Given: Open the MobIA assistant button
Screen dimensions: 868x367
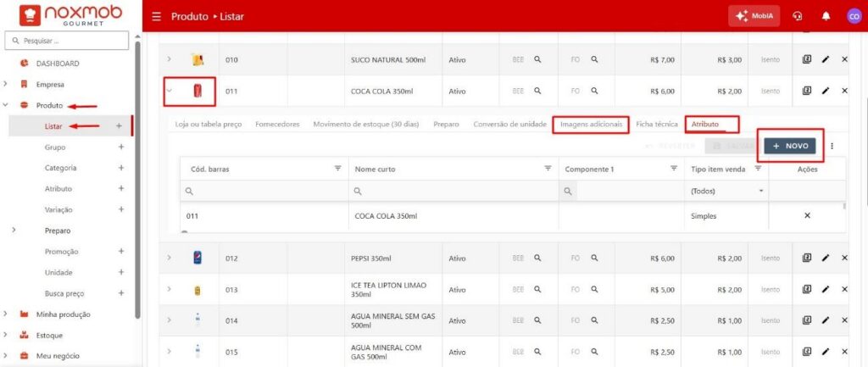Looking at the screenshot, I should 754,16.
